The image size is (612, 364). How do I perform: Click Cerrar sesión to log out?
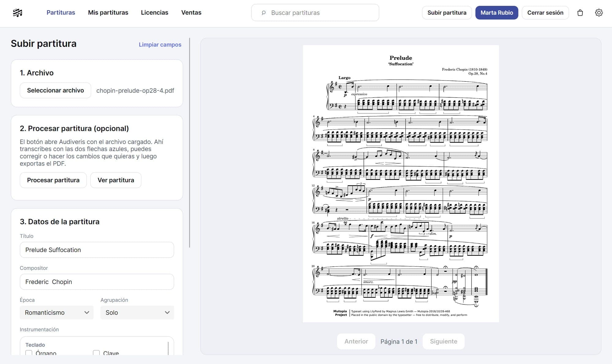545,13
